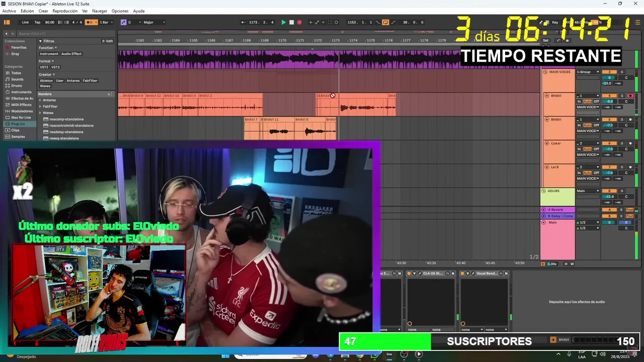644x362 pixels.
Task: Click the Windows Start button in taskbar
Action: click(x=225, y=355)
